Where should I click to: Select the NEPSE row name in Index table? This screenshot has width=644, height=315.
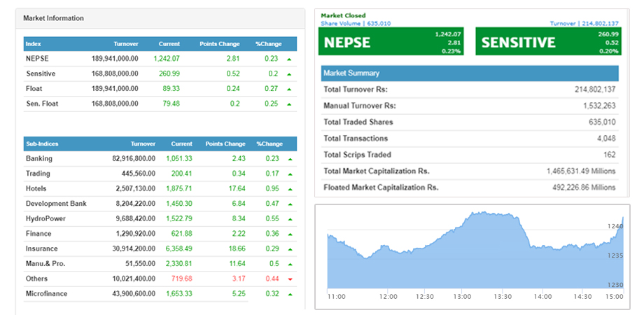[x=37, y=59]
